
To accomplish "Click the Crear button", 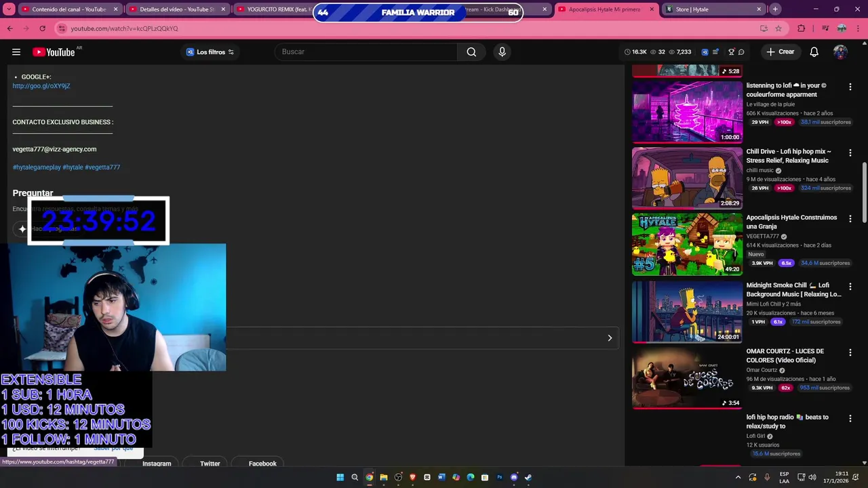I will 780,52.
